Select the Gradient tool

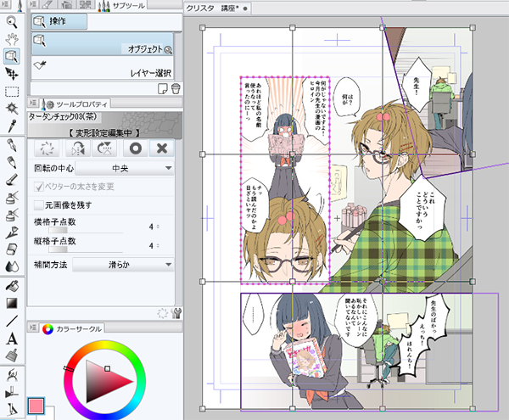[12, 303]
